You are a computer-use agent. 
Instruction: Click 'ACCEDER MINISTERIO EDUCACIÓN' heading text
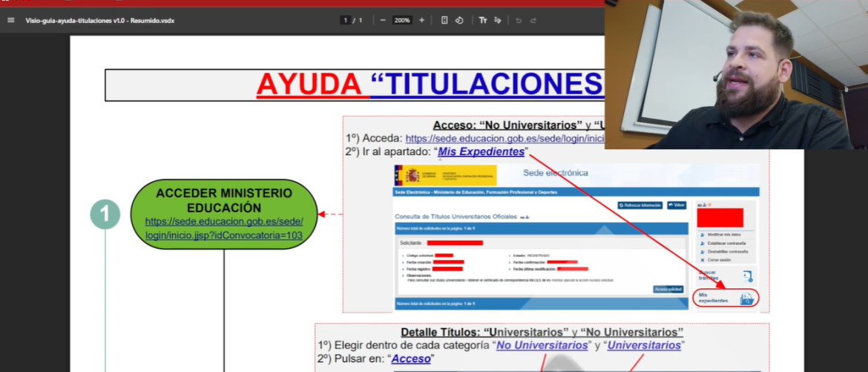coord(223,200)
